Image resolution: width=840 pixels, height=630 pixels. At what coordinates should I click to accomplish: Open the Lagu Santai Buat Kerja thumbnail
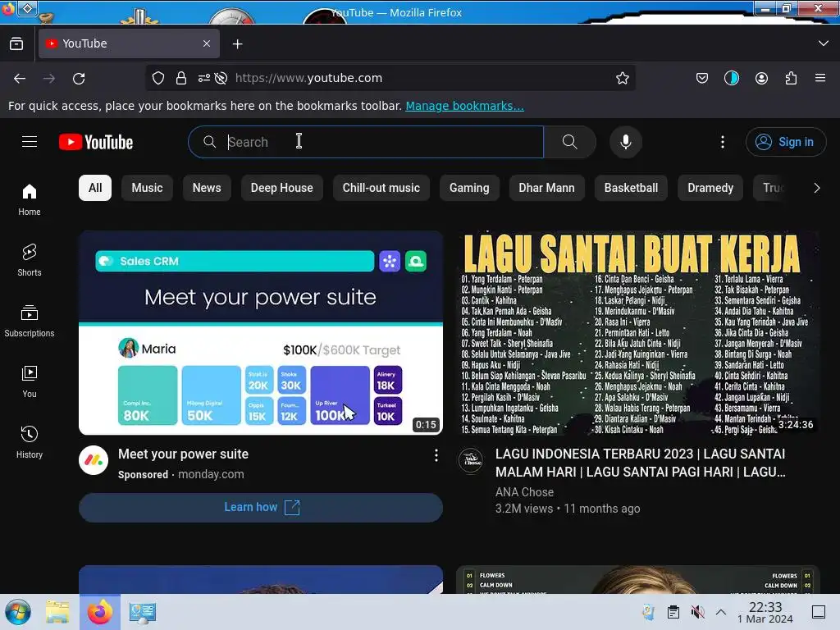pyautogui.click(x=638, y=333)
